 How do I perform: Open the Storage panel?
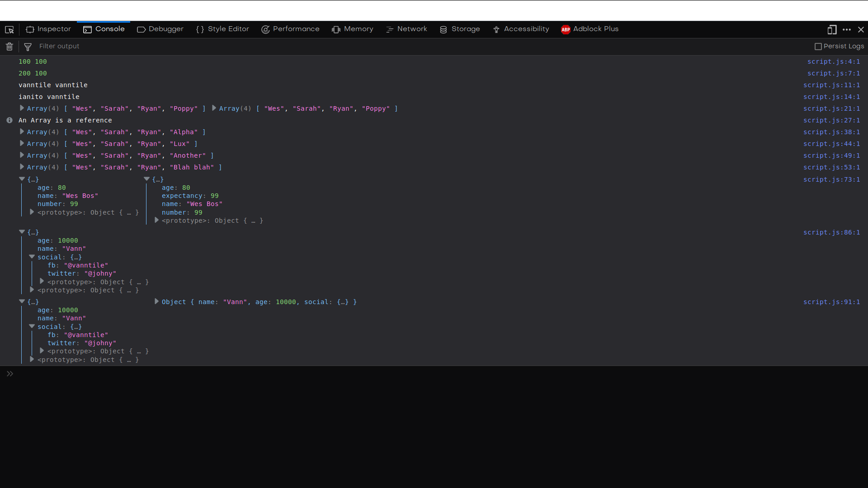[466, 28]
